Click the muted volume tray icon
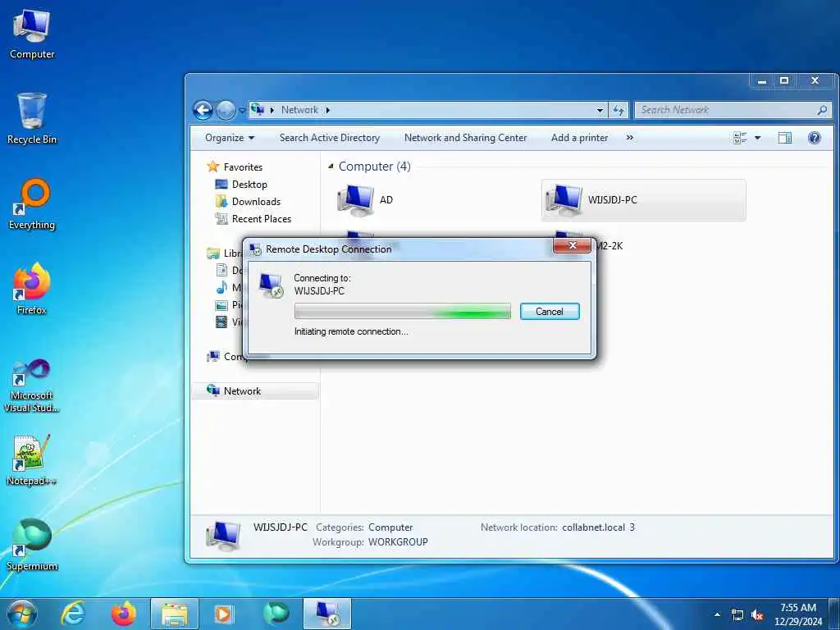The width and height of the screenshot is (840, 630). 757,615
